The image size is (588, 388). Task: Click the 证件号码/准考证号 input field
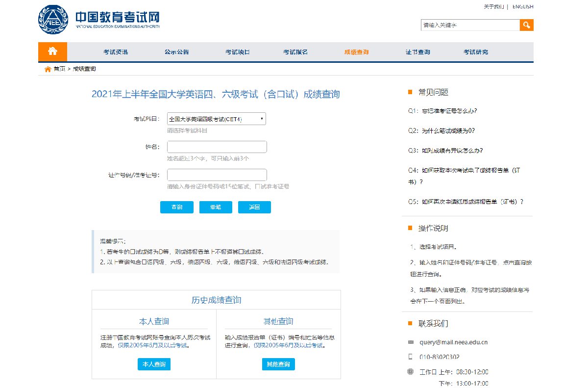tap(217, 175)
